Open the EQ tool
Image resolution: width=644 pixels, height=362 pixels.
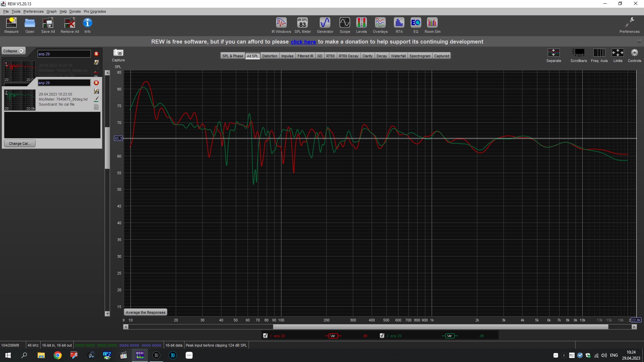tap(416, 25)
